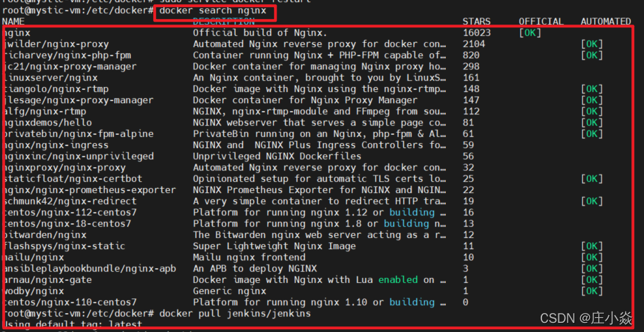Select the centos/nginx-112-centos7 image name
644x332 pixels.
70,213
